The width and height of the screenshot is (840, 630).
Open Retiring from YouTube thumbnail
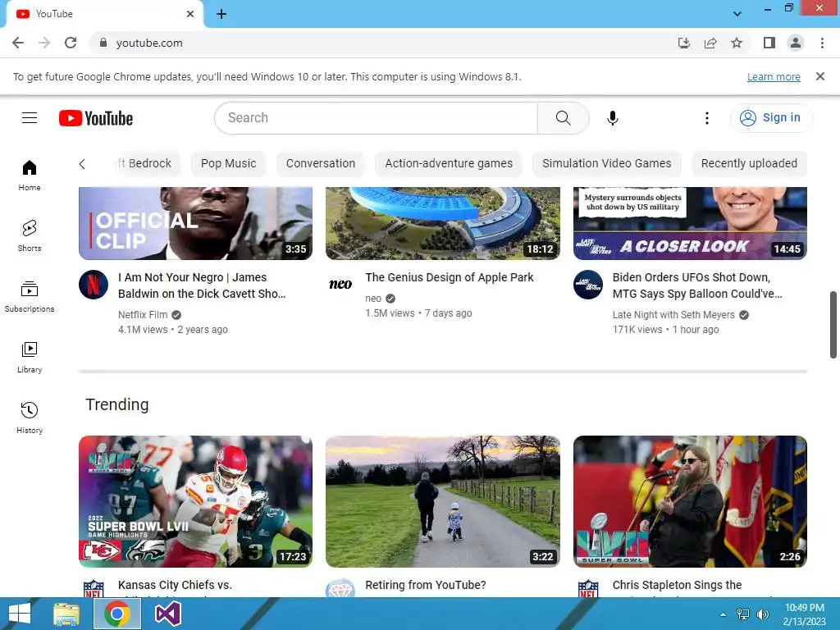tap(443, 501)
